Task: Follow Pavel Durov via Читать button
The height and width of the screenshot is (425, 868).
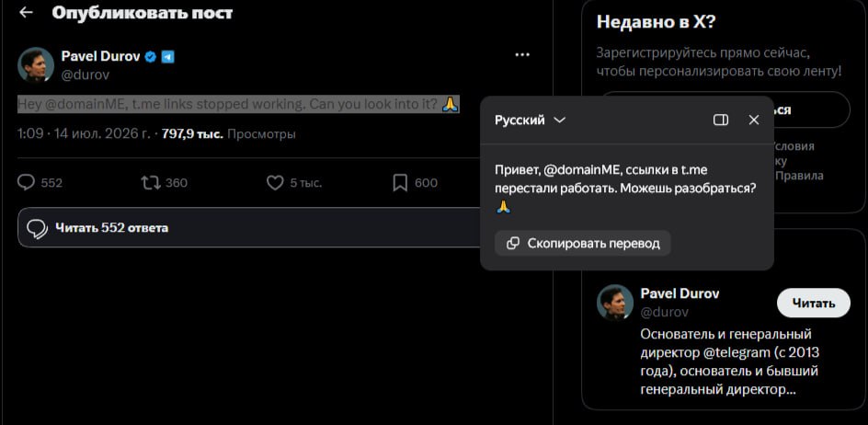Action: click(x=813, y=303)
